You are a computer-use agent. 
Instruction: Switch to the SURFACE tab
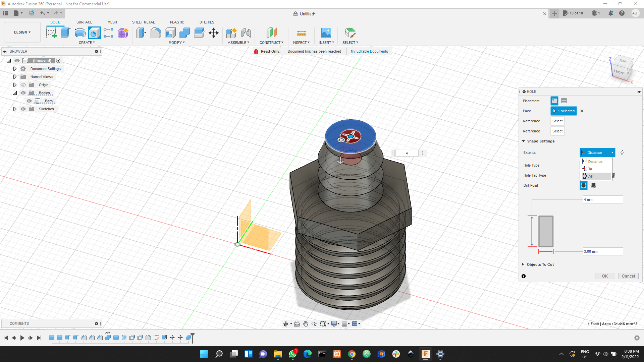click(x=84, y=22)
